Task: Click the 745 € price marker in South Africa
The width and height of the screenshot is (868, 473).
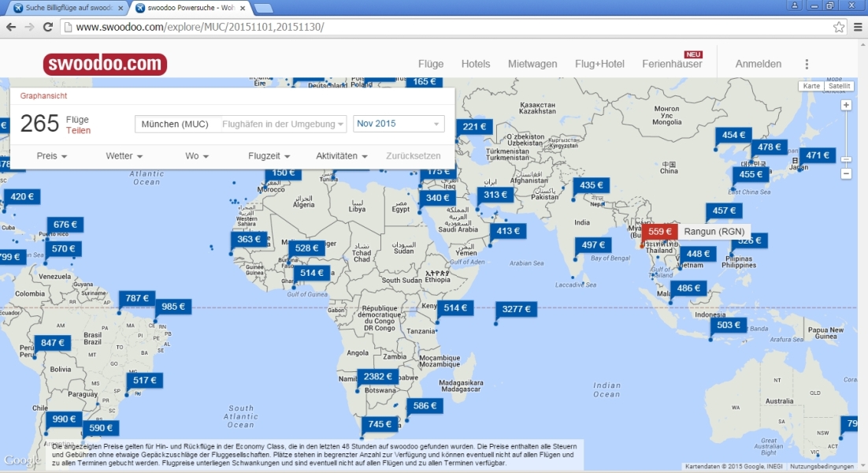Action: point(380,424)
